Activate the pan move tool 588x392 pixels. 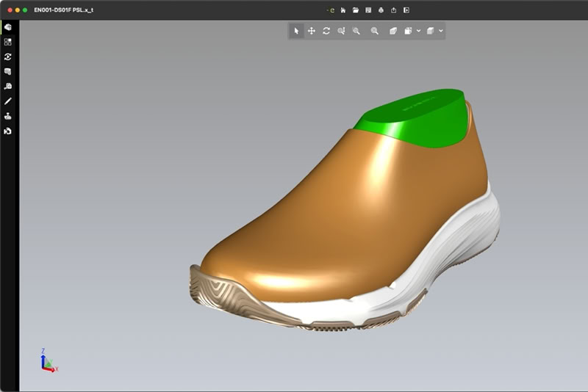(x=312, y=31)
